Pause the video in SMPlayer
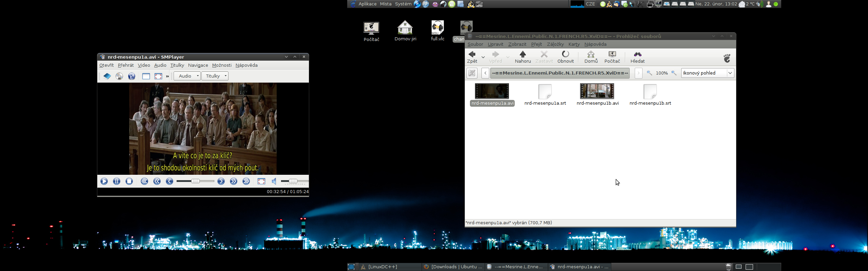The image size is (868, 271). 117,181
